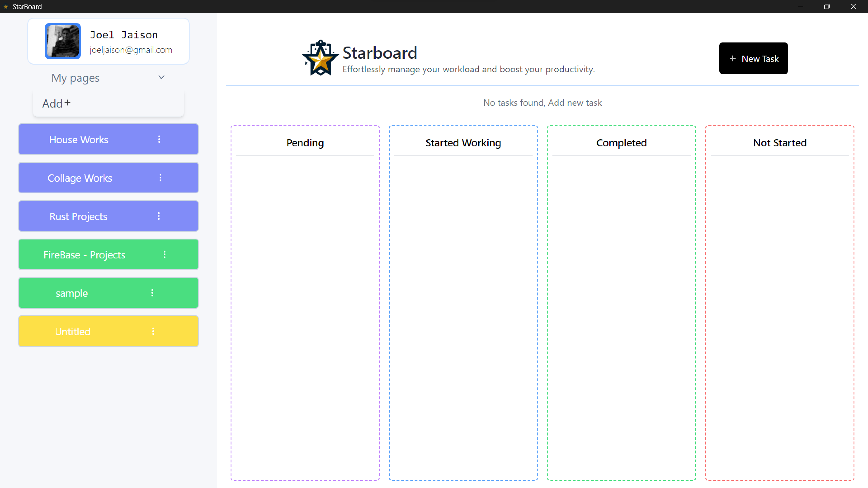The image size is (868, 488).
Task: Open options for Rust Projects page
Action: [159, 216]
